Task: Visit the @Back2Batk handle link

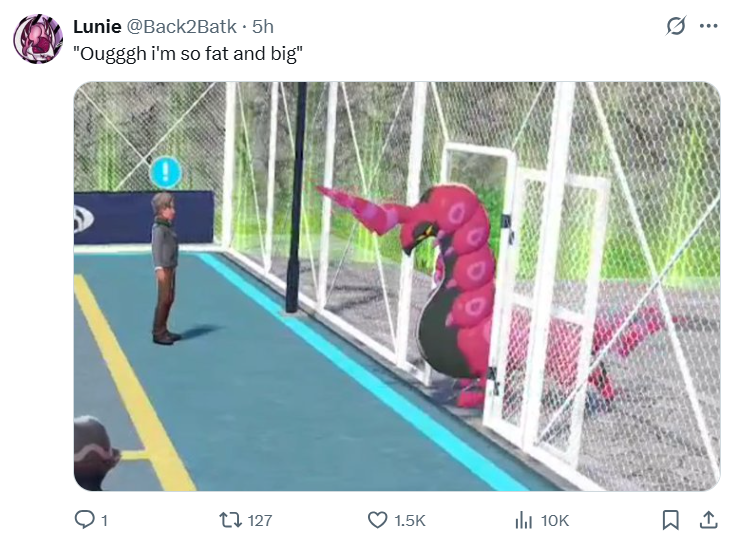Action: click(x=181, y=27)
